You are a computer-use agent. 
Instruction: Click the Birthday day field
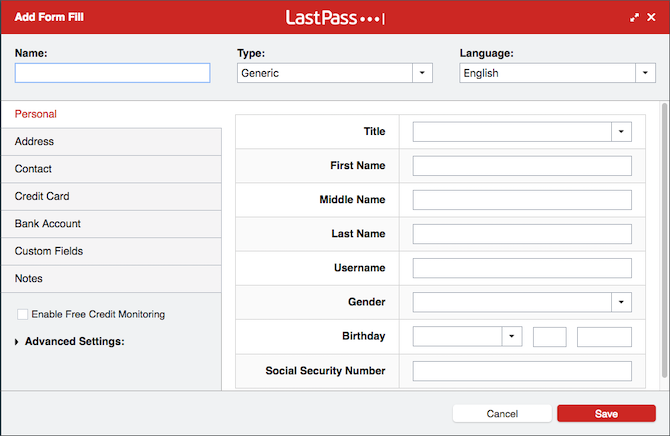pos(550,337)
